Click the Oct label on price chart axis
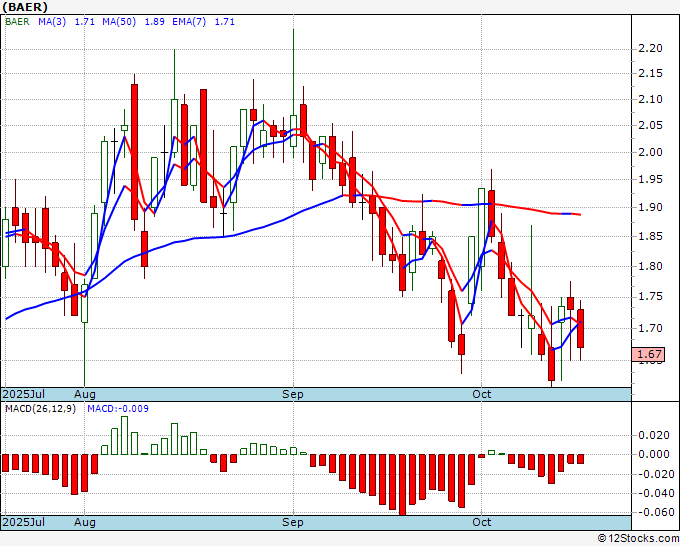The width and height of the screenshot is (680, 546). coord(482,394)
